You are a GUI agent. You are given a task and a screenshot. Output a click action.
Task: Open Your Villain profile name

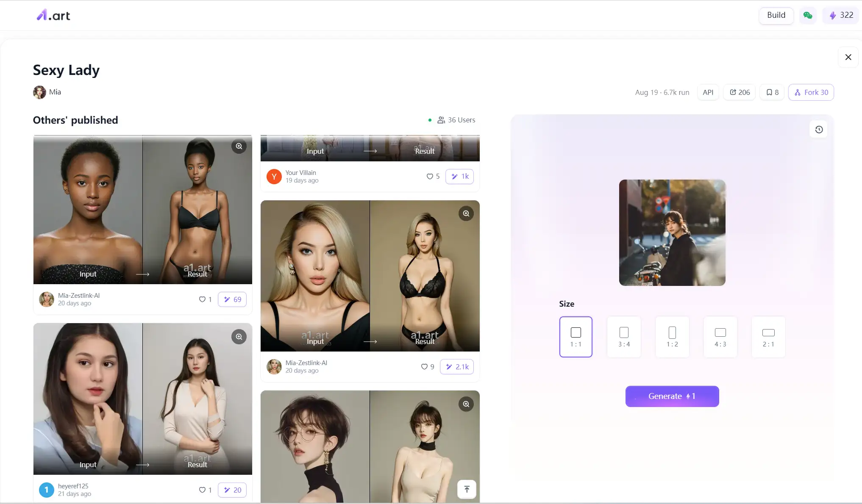[x=300, y=173]
